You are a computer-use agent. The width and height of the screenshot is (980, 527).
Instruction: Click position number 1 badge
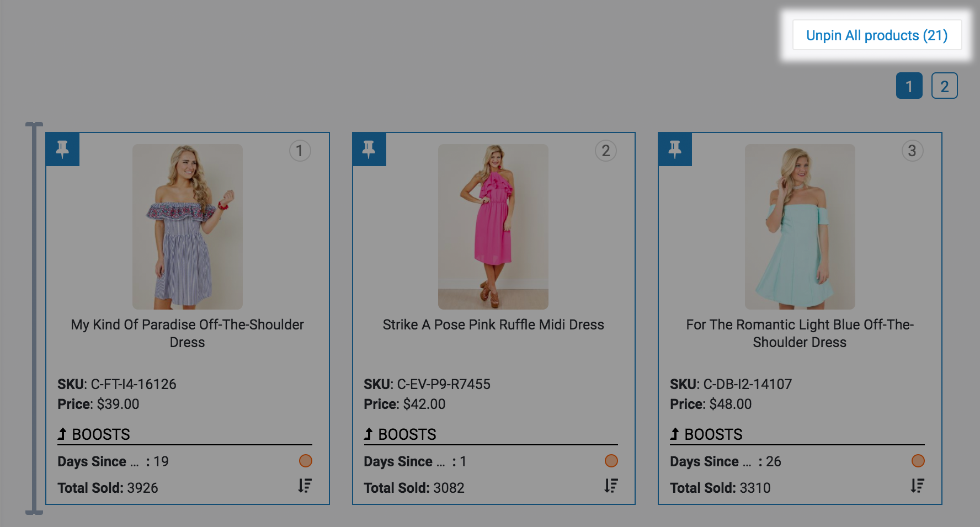300,151
